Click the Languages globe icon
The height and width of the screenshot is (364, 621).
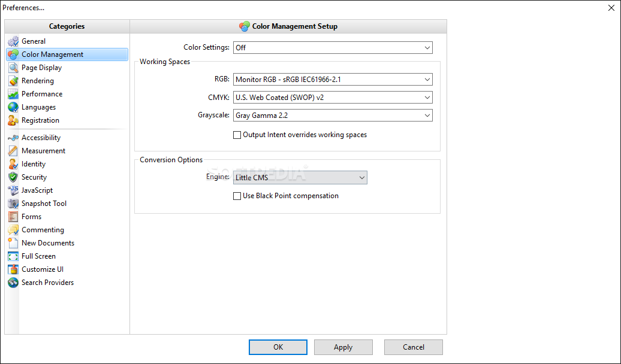pyautogui.click(x=13, y=107)
